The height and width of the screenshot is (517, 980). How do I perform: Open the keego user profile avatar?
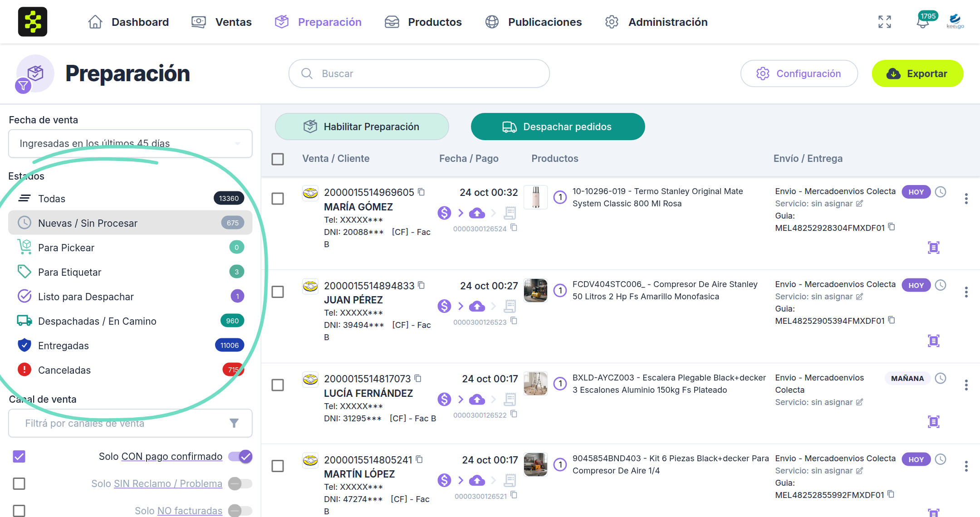(955, 21)
